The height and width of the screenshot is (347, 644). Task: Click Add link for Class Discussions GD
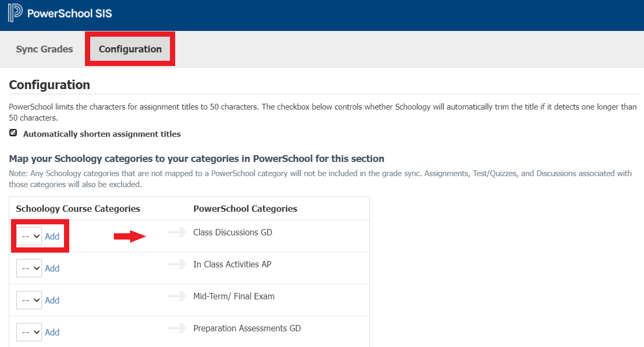click(x=52, y=236)
